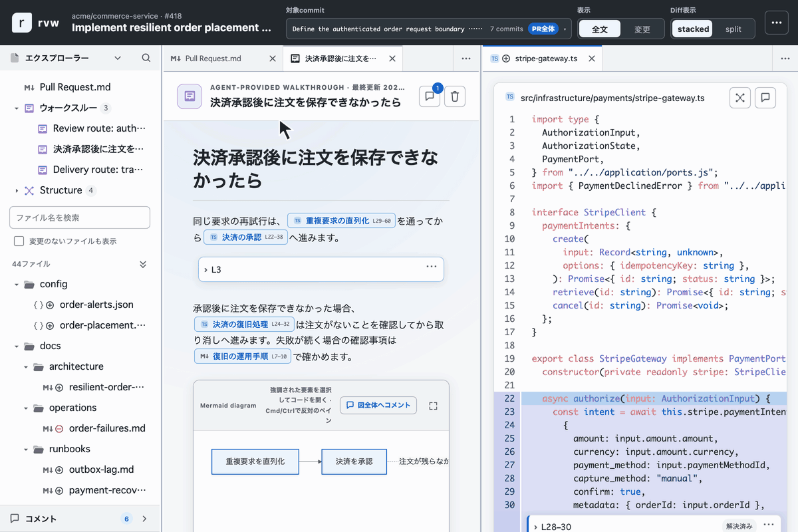Open walkthrough comments with badge 1
Viewport: 798px width, 532px height.
pos(430,96)
